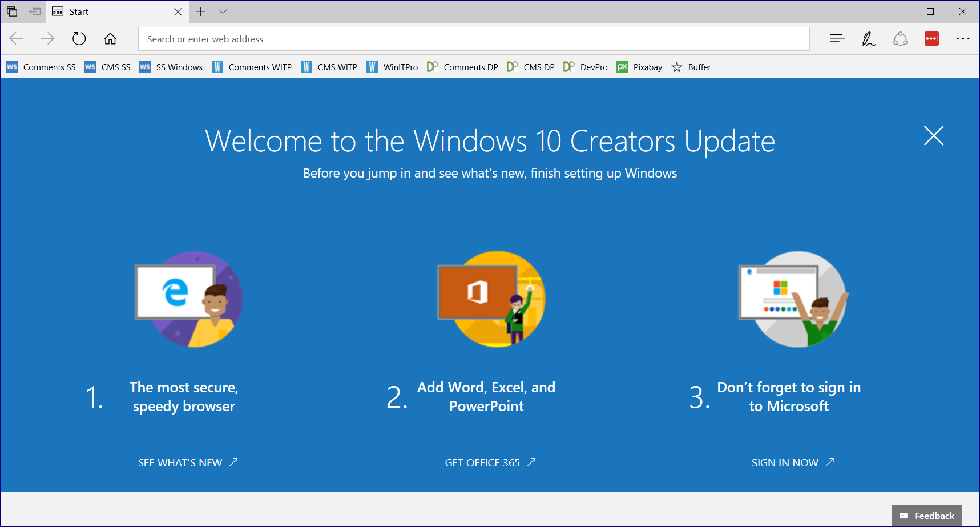The height and width of the screenshot is (527, 980).
Task: Open the Buffer favorites bookmark
Action: click(x=692, y=67)
